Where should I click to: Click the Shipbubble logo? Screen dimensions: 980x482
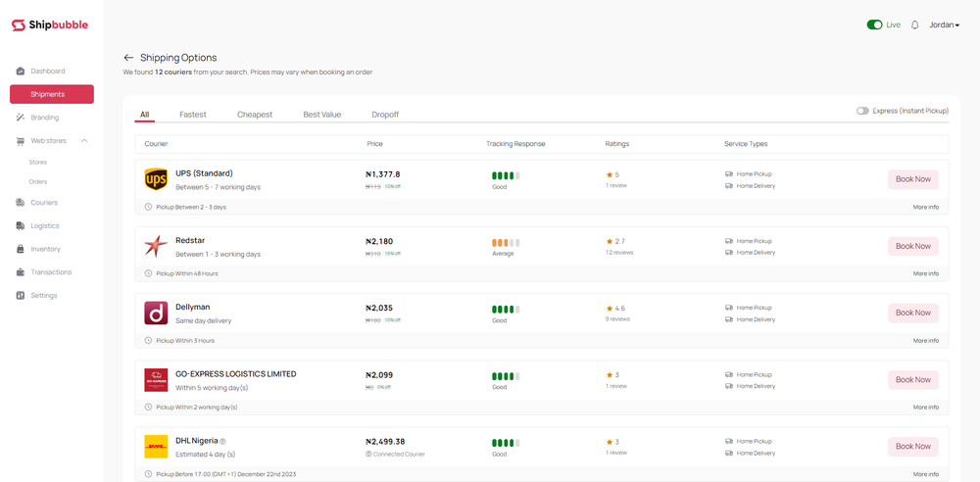coord(49,25)
